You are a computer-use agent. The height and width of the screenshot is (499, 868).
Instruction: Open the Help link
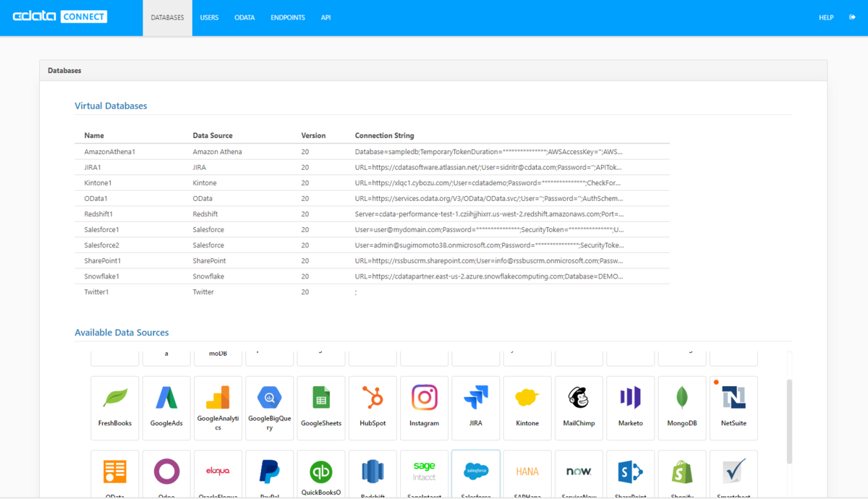click(x=826, y=17)
